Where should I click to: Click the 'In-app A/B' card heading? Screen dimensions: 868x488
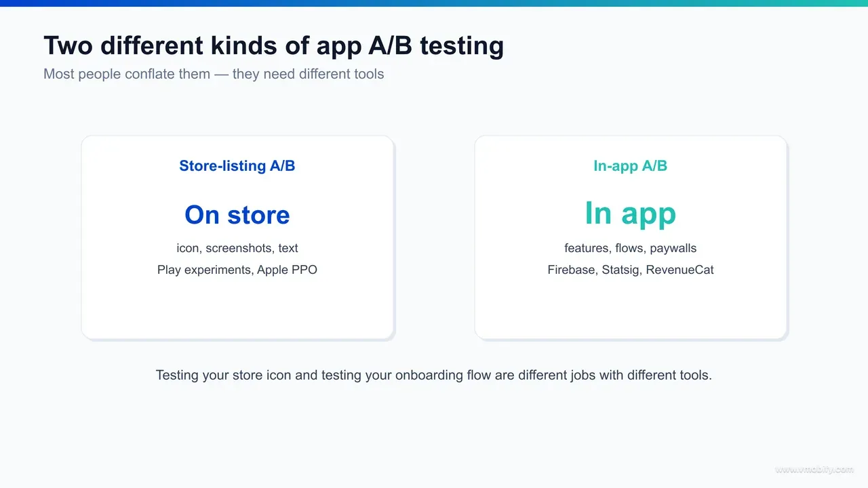(631, 166)
